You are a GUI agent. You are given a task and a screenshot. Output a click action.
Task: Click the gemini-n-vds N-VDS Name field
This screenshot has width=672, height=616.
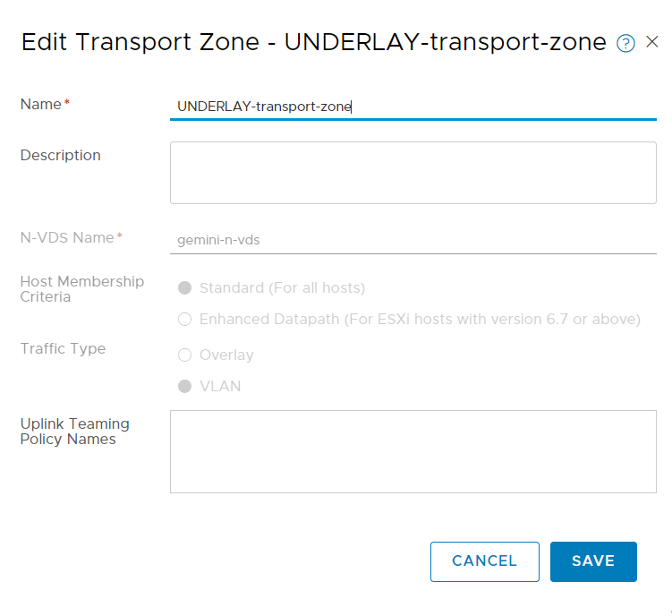pos(413,239)
